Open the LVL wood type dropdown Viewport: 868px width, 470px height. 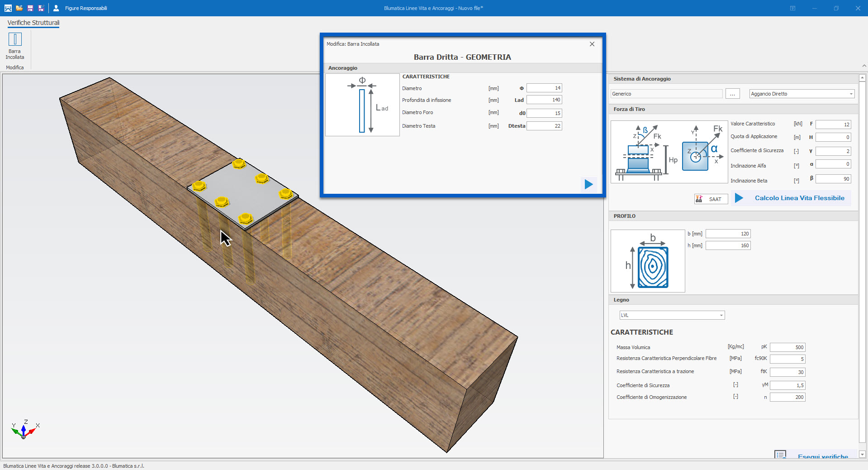pyautogui.click(x=721, y=316)
